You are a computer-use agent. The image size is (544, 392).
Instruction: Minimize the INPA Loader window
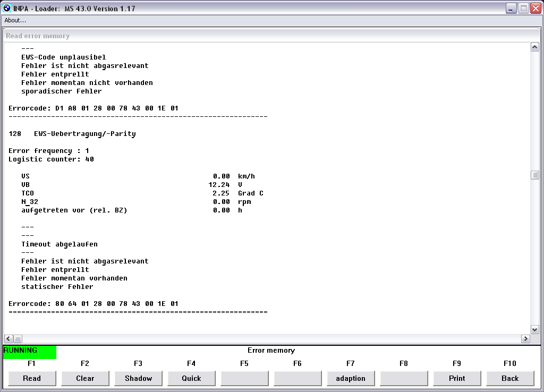click(511, 8)
